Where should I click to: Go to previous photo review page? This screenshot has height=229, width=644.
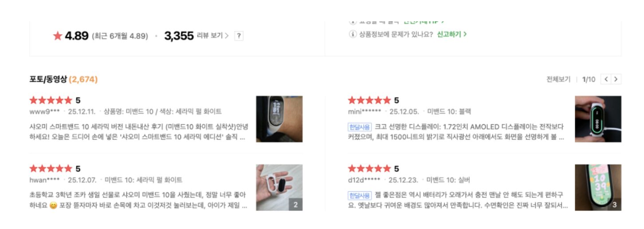[x=606, y=79]
